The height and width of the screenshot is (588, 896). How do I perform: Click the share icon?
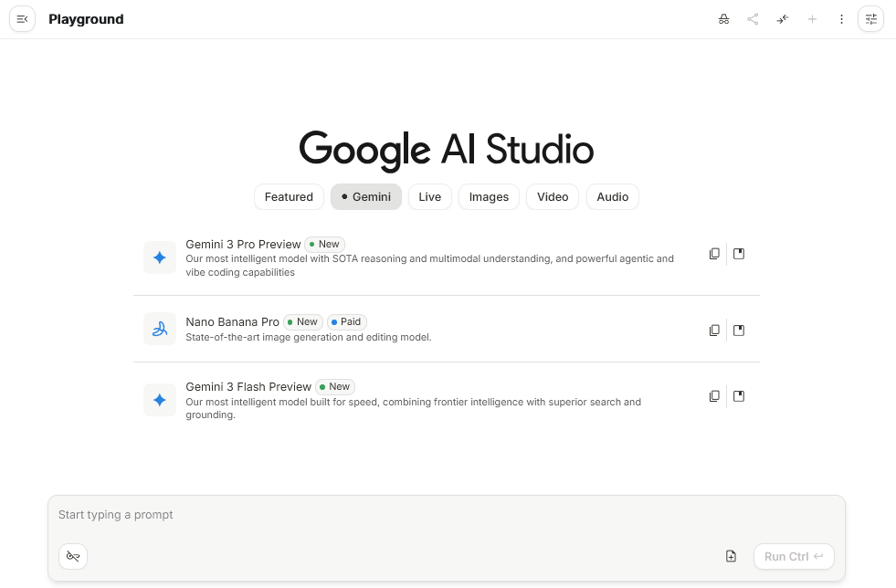point(753,18)
